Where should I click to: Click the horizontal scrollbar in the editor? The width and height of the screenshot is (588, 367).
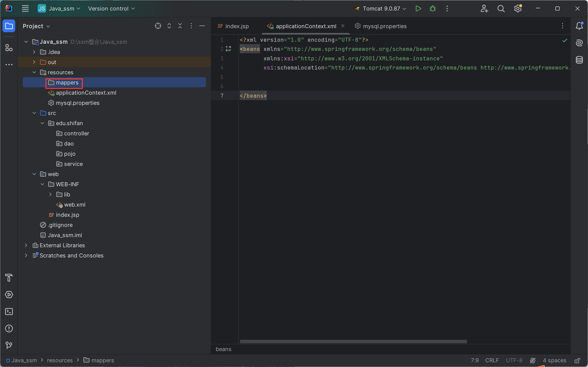click(353, 342)
